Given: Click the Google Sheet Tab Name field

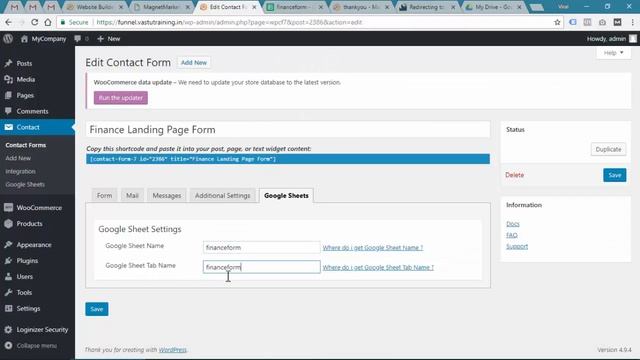Looking at the screenshot, I should 262,267.
